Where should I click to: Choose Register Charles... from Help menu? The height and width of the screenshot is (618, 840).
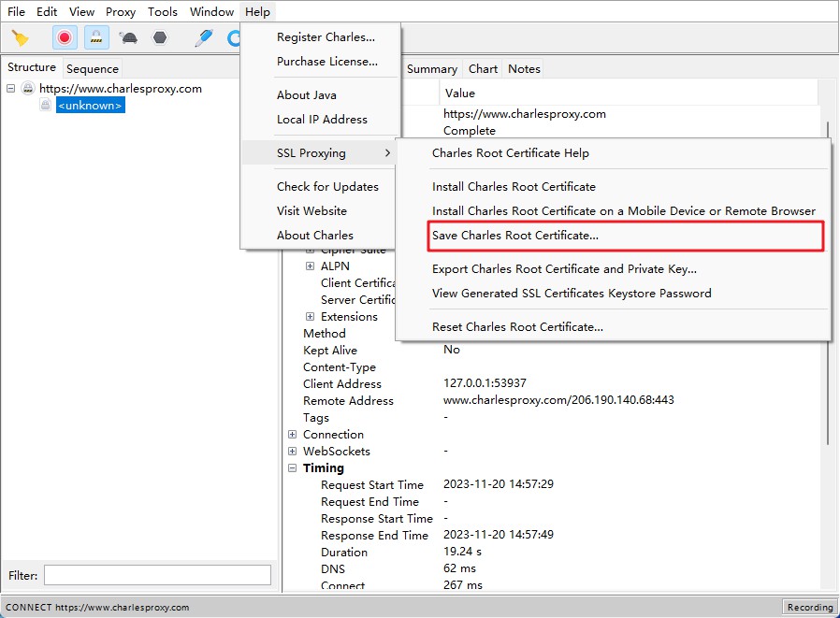[x=326, y=37]
